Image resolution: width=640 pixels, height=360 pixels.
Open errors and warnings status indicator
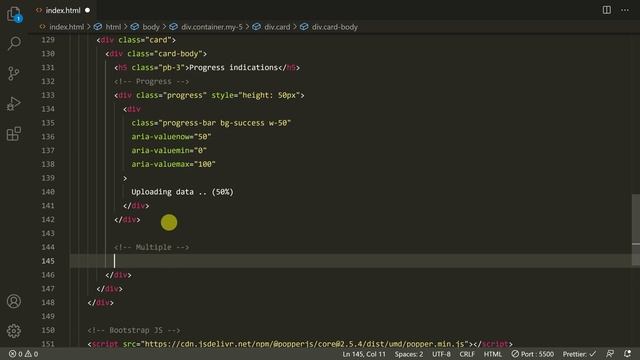click(x=24, y=354)
